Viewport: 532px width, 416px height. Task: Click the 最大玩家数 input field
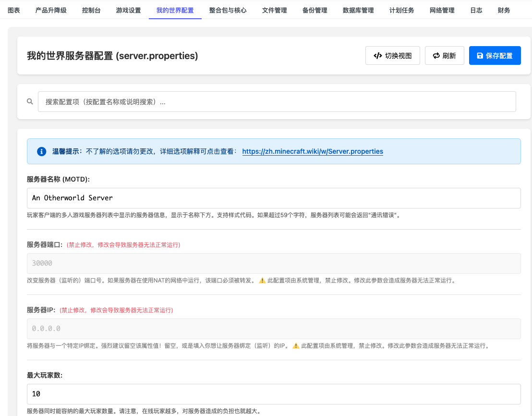274,394
